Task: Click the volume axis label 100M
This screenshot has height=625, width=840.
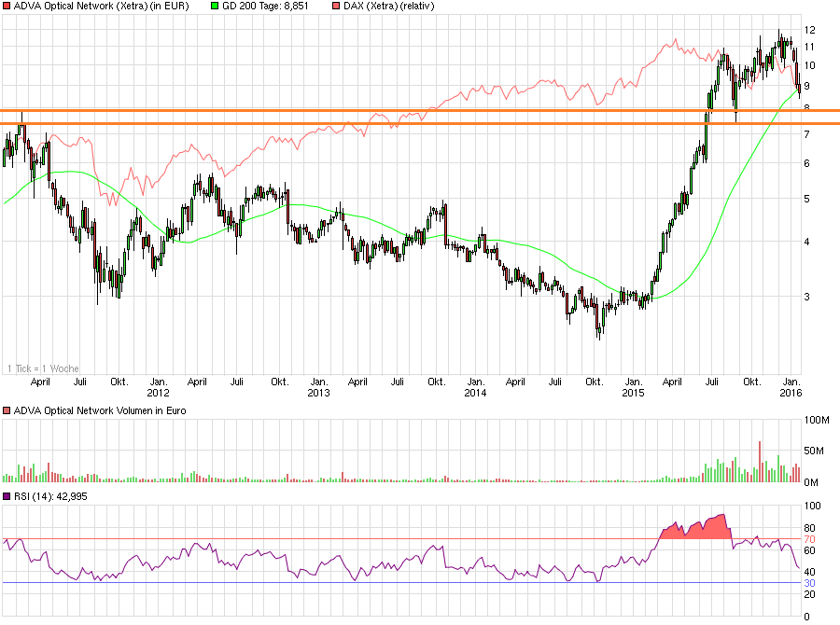Action: [x=817, y=420]
